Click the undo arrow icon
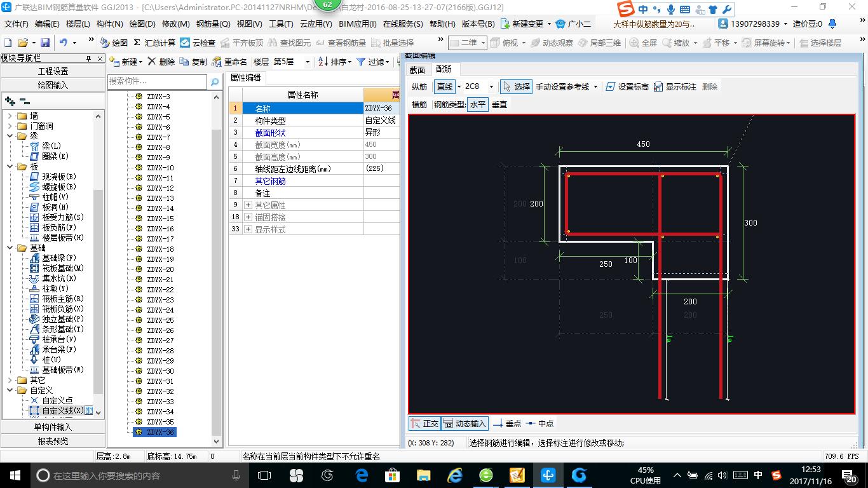 pos(64,43)
